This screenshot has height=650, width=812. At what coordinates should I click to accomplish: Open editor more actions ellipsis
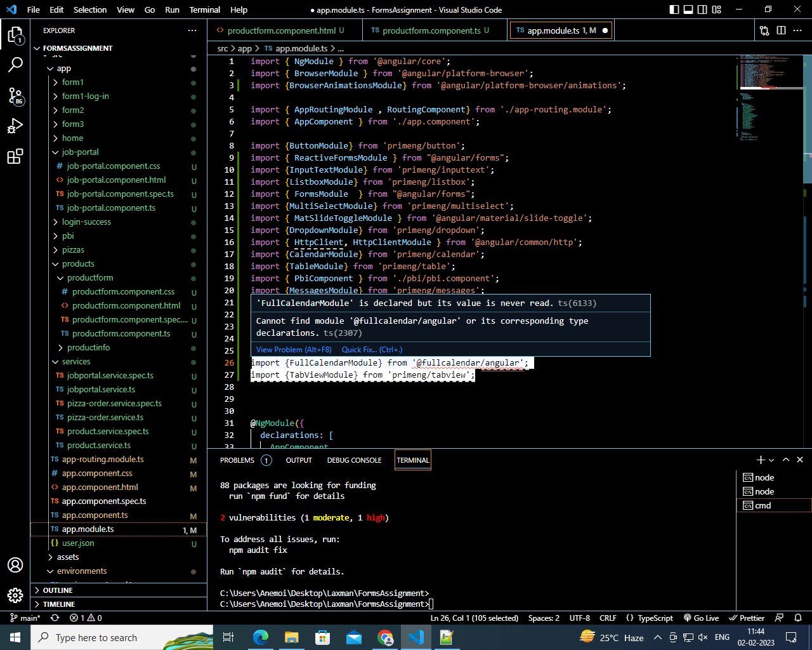coord(798,30)
